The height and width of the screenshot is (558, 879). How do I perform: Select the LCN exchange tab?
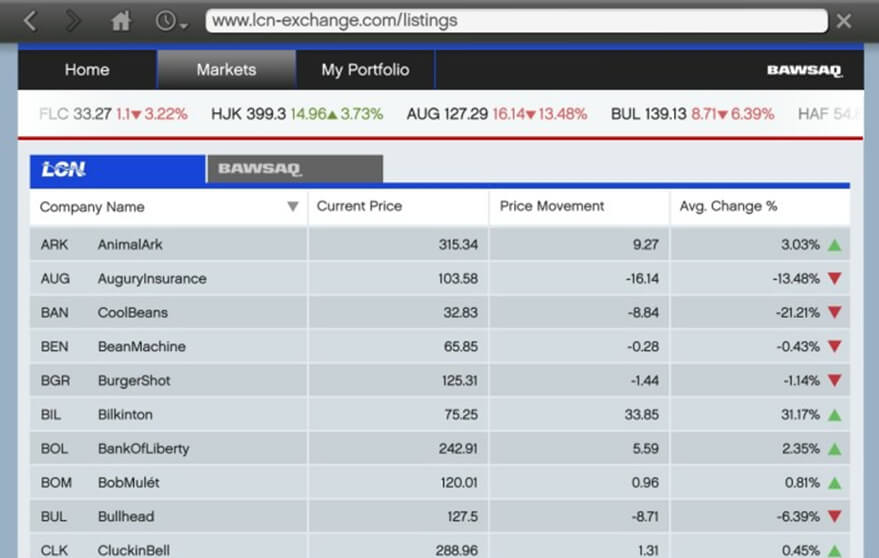(117, 169)
